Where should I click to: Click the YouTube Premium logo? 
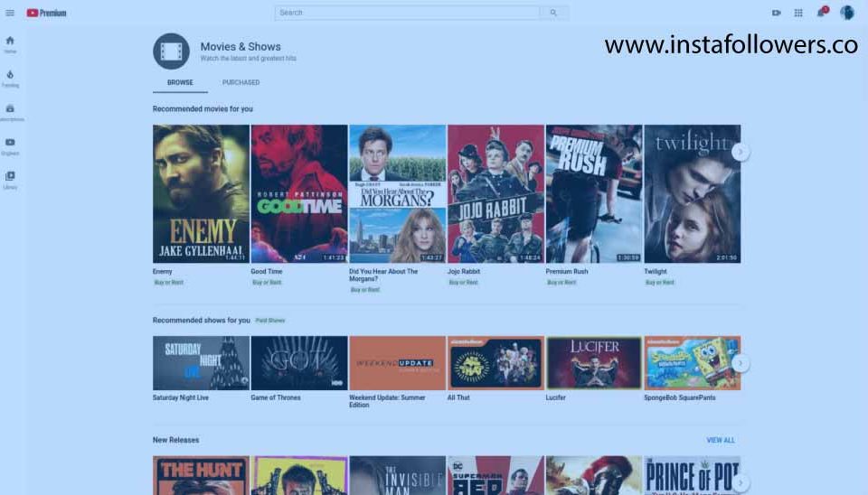[46, 13]
